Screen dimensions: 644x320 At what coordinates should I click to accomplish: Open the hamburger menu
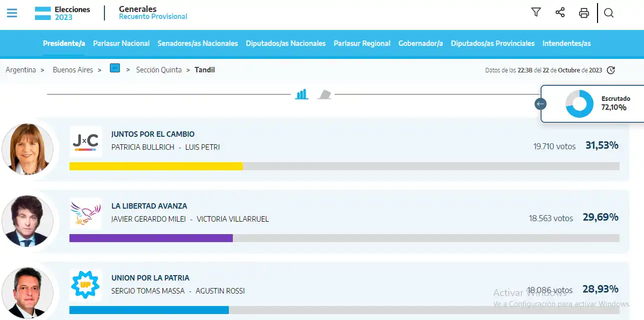(12, 13)
